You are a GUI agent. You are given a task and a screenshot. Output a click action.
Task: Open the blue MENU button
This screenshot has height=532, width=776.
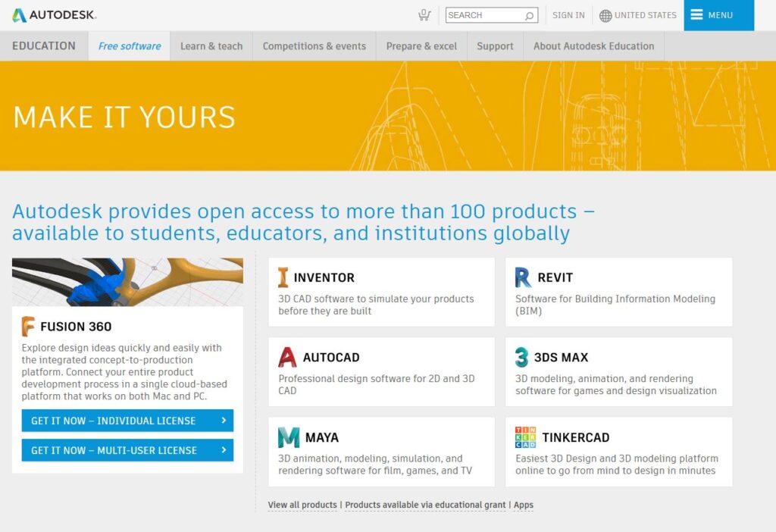click(719, 15)
